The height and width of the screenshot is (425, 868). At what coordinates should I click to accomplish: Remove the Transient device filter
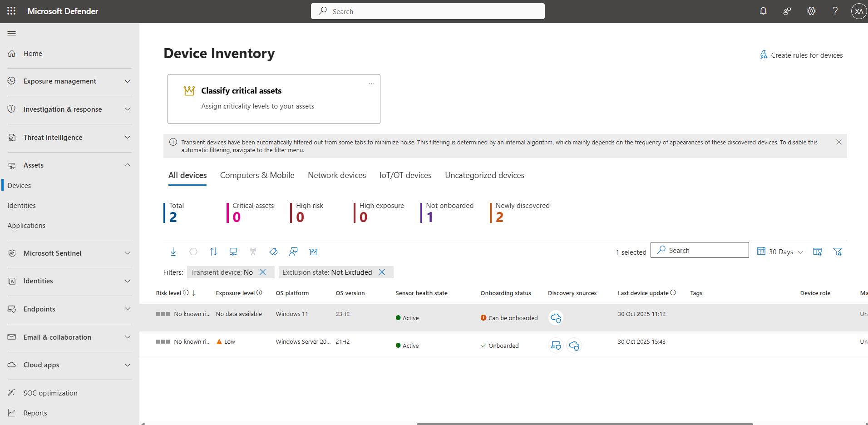tap(263, 272)
